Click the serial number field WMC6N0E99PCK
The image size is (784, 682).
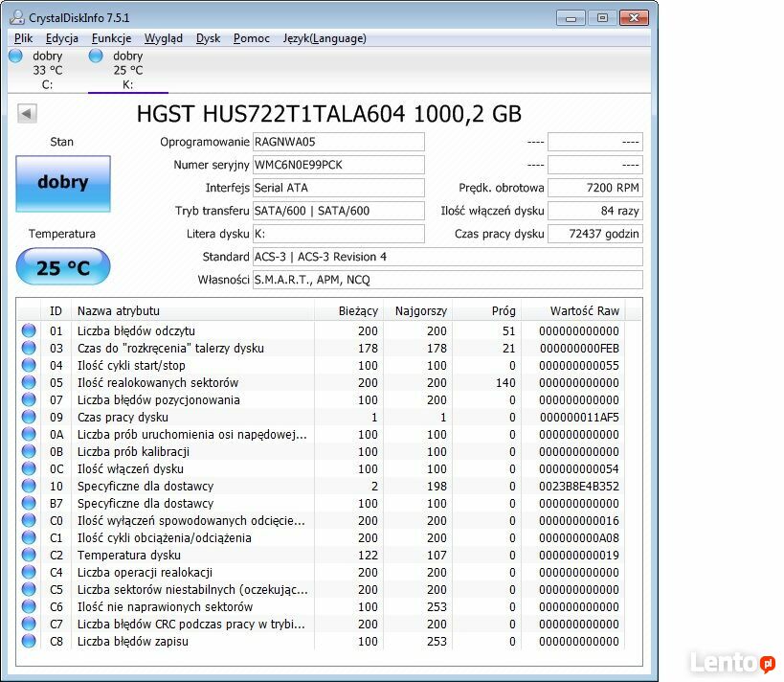coord(339,165)
